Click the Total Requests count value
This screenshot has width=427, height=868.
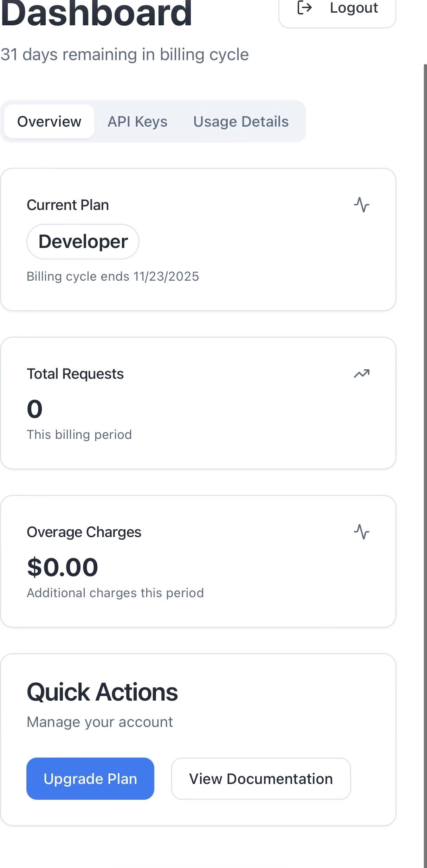(x=35, y=409)
